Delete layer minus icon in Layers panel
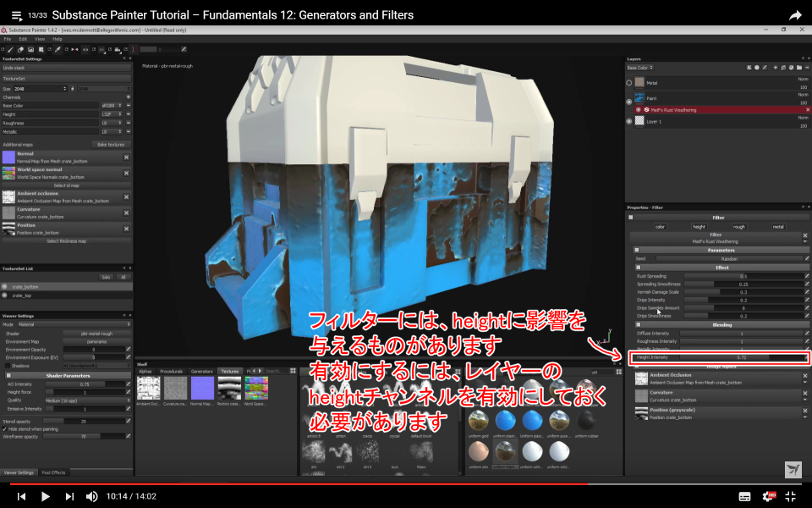Screen dimensions: 812x508 click(807, 68)
